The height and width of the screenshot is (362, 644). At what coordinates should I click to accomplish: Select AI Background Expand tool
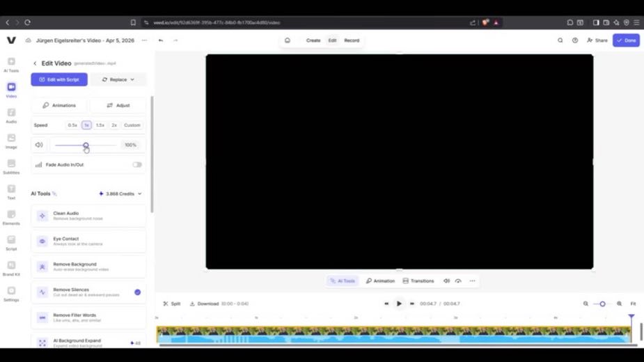[x=88, y=343]
